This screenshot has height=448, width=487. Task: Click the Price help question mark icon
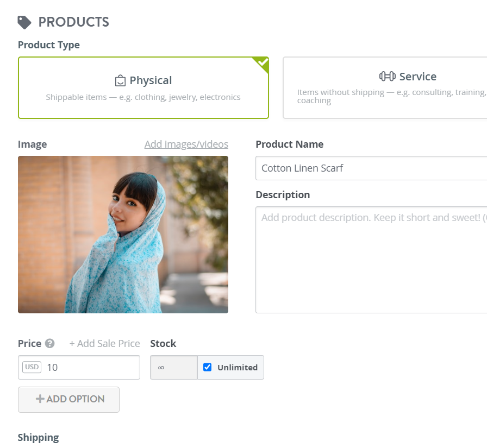[49, 343]
